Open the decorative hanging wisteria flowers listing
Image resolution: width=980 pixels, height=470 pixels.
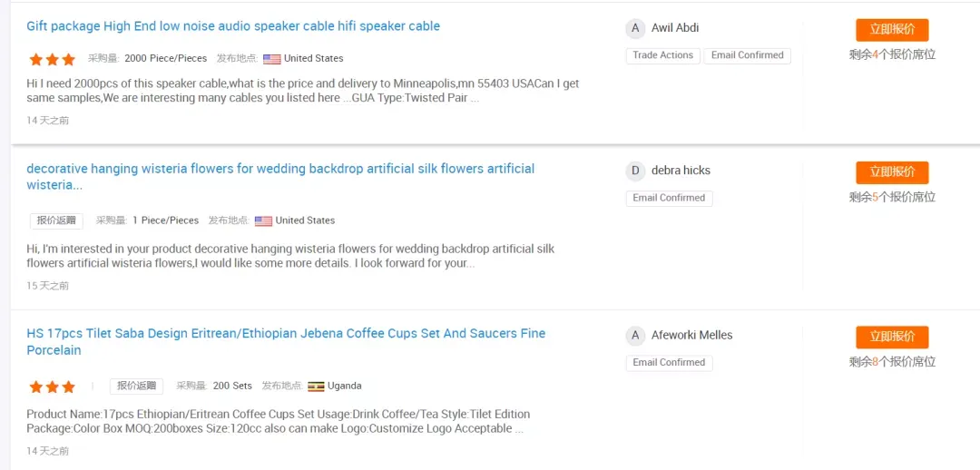[280, 177]
